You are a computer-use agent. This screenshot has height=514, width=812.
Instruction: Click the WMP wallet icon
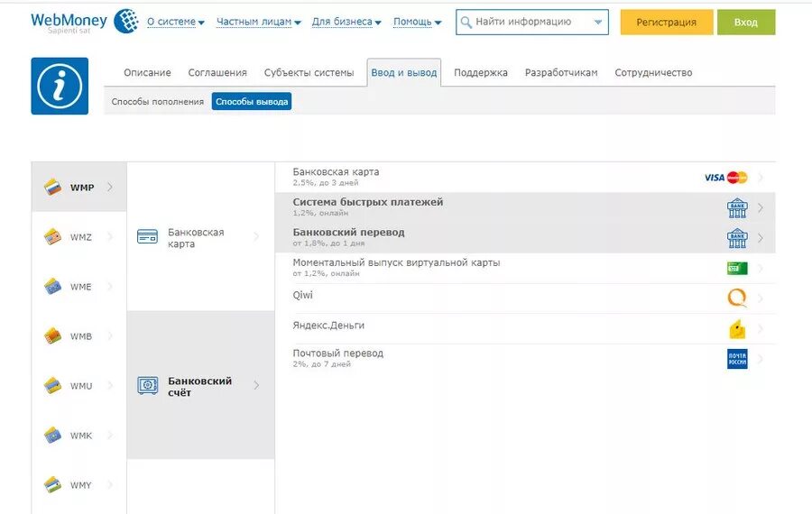53,187
